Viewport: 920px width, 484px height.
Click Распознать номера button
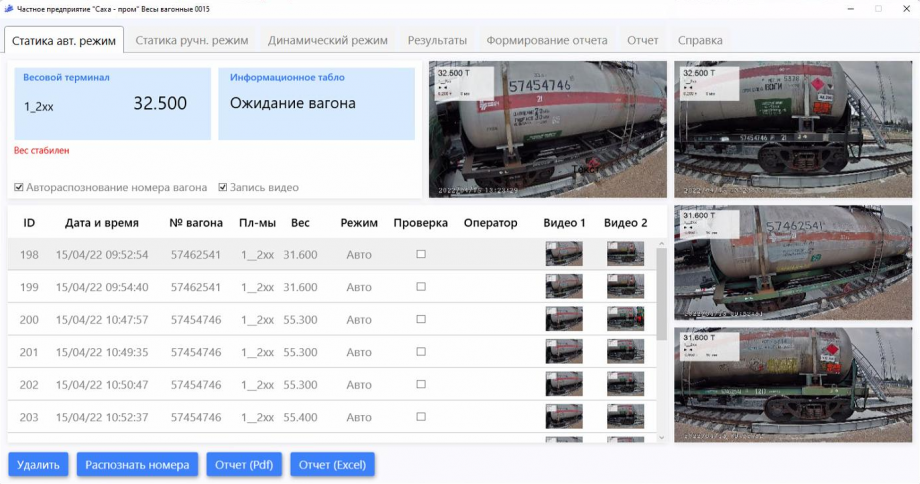click(x=137, y=465)
